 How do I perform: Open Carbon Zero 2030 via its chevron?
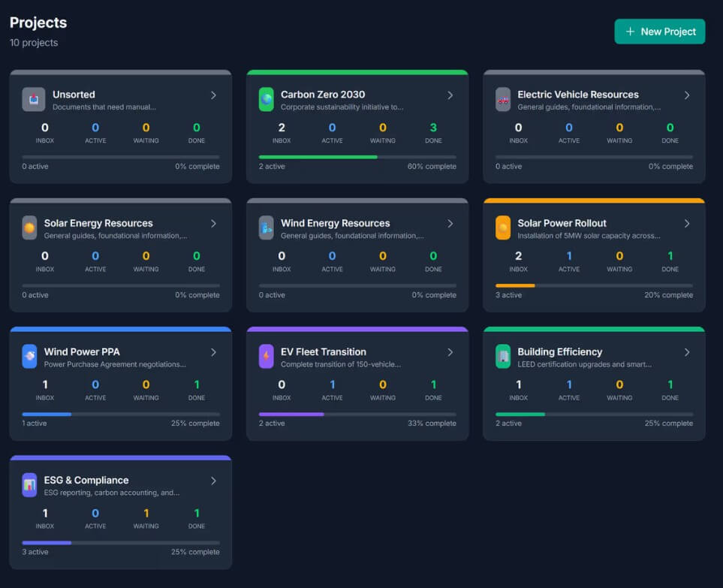pos(450,95)
